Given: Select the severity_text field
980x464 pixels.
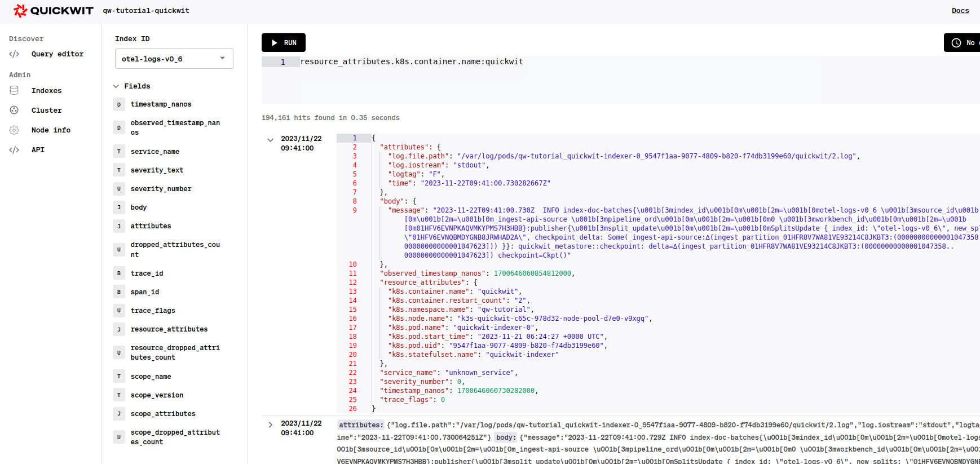Looking at the screenshot, I should pyautogui.click(x=157, y=170).
